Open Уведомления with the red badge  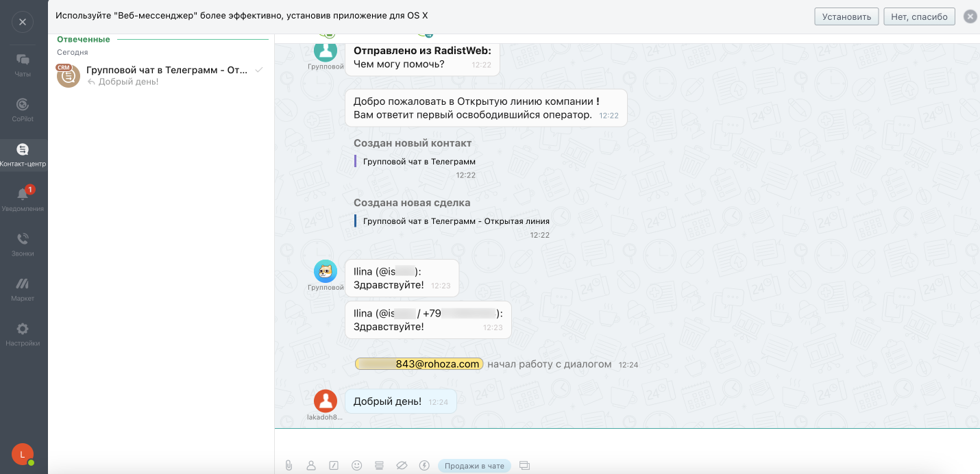tap(23, 199)
